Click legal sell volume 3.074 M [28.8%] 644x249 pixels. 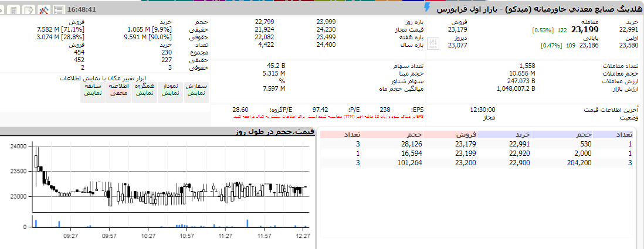(x=61, y=37)
